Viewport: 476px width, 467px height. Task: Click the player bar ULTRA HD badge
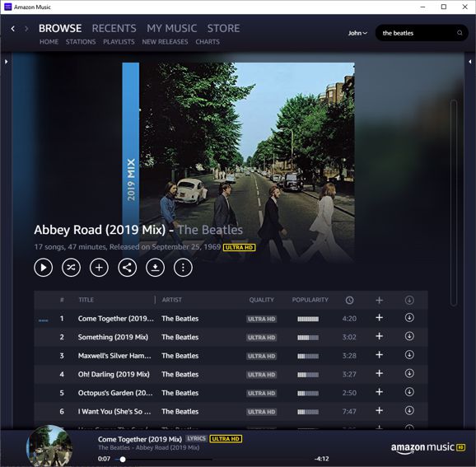[x=226, y=439]
